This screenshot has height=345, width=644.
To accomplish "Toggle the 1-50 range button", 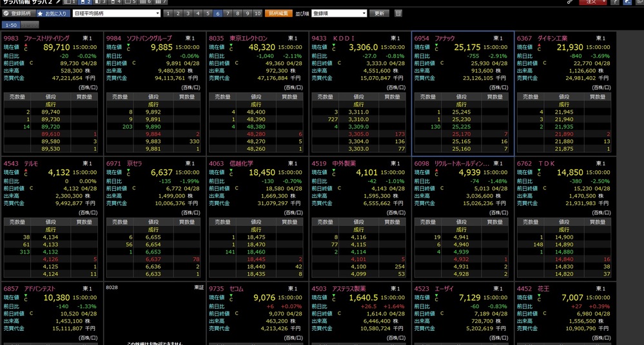I will pyautogui.click(x=11, y=25).
